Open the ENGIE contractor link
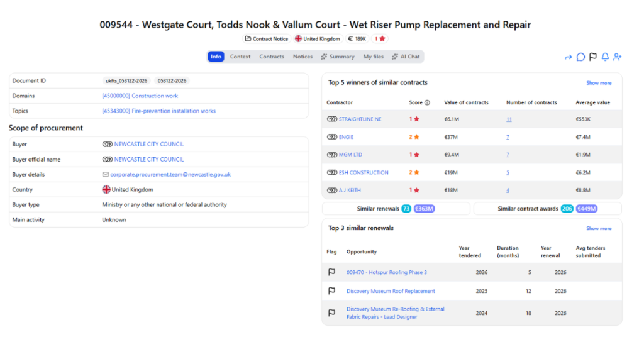Screen dimensions: 644x337 347,137
